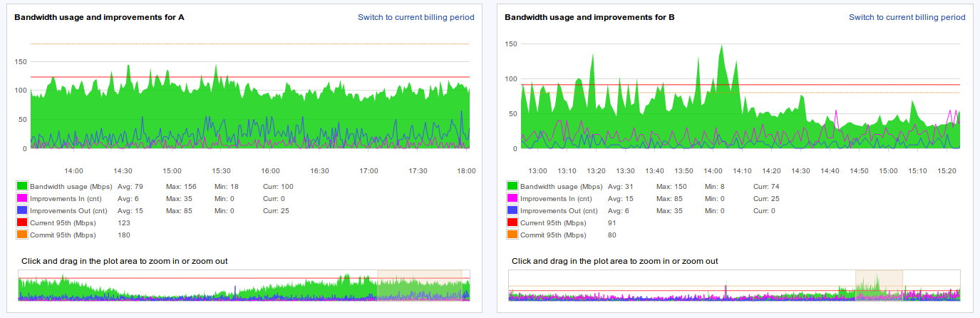
Task: Click the 180 Commit 95th value for A
Action: 124,235
